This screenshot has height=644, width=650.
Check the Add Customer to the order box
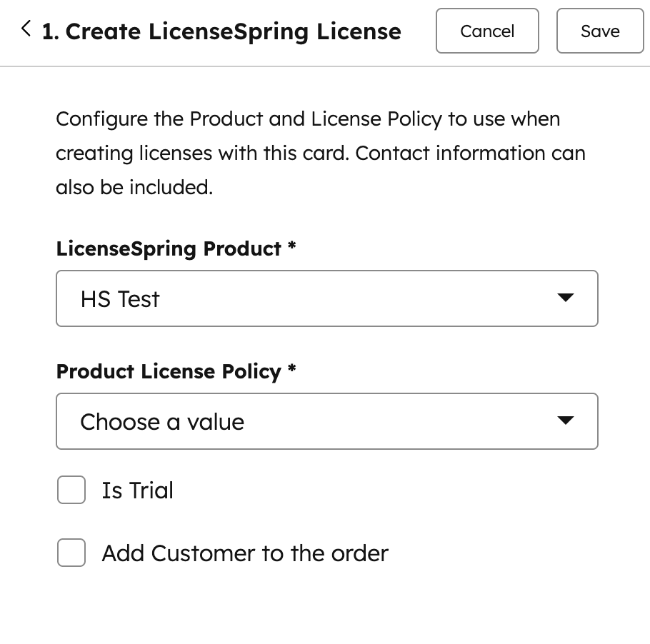[71, 553]
